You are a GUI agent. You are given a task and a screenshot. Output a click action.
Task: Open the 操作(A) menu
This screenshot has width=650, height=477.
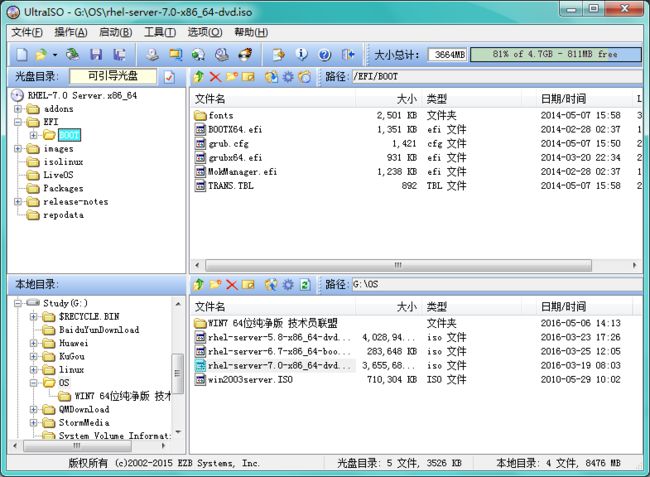[71, 32]
